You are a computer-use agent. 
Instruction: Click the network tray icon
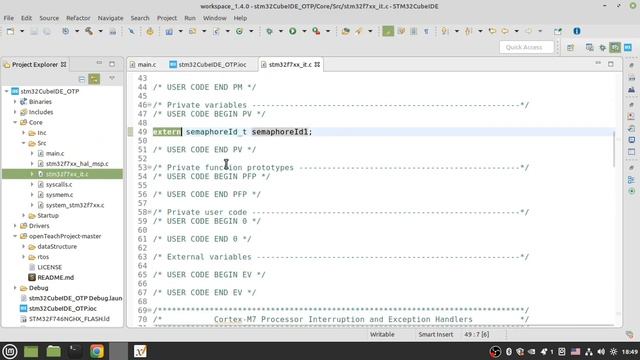click(589, 351)
